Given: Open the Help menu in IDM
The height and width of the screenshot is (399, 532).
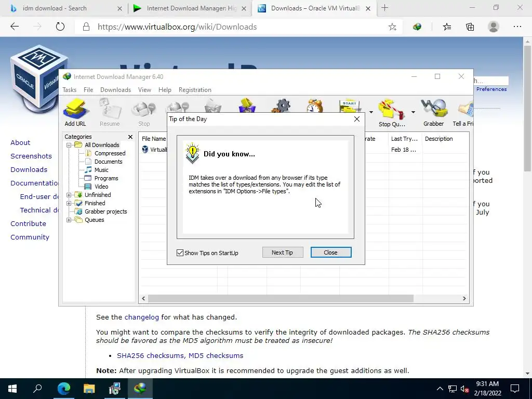Looking at the screenshot, I should click(x=165, y=90).
